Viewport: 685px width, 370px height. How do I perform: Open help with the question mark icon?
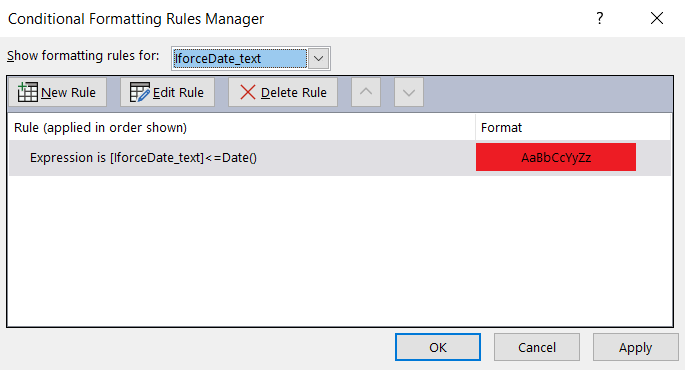[x=600, y=18]
